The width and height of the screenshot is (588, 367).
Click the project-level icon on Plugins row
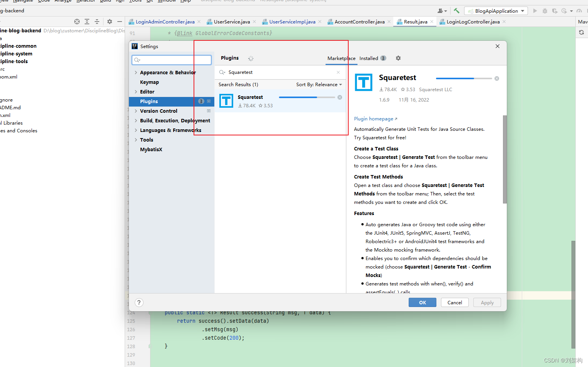pyautogui.click(x=209, y=101)
